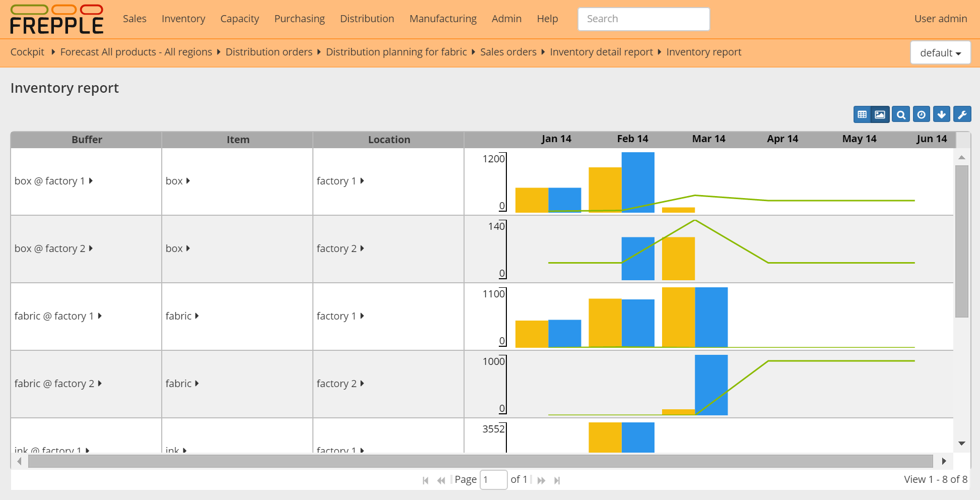
Task: Click the first-page pagination icon
Action: (425, 479)
